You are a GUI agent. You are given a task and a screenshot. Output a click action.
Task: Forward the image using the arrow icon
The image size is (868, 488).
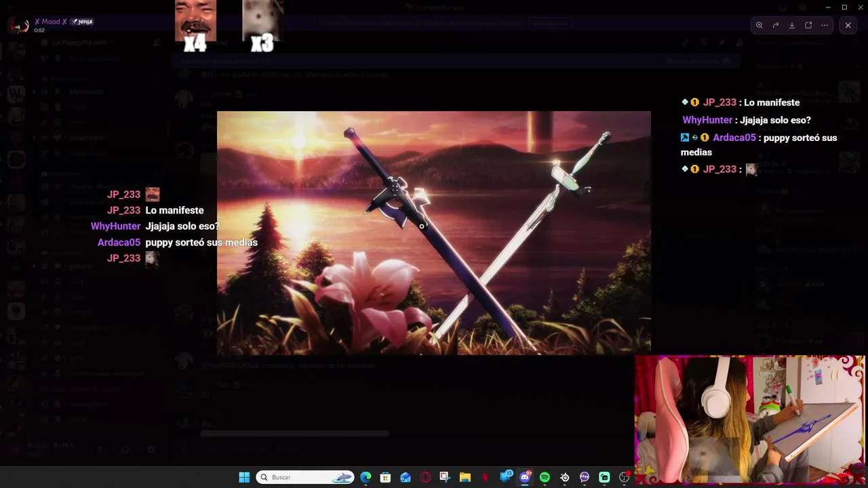point(776,25)
